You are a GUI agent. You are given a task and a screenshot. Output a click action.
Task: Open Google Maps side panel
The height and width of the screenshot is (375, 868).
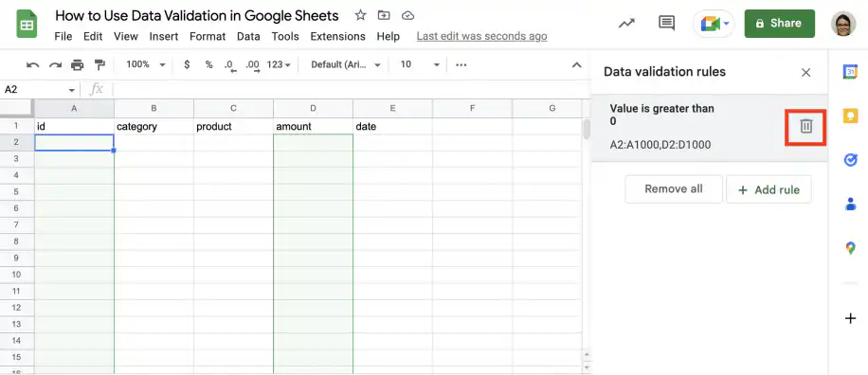point(850,248)
